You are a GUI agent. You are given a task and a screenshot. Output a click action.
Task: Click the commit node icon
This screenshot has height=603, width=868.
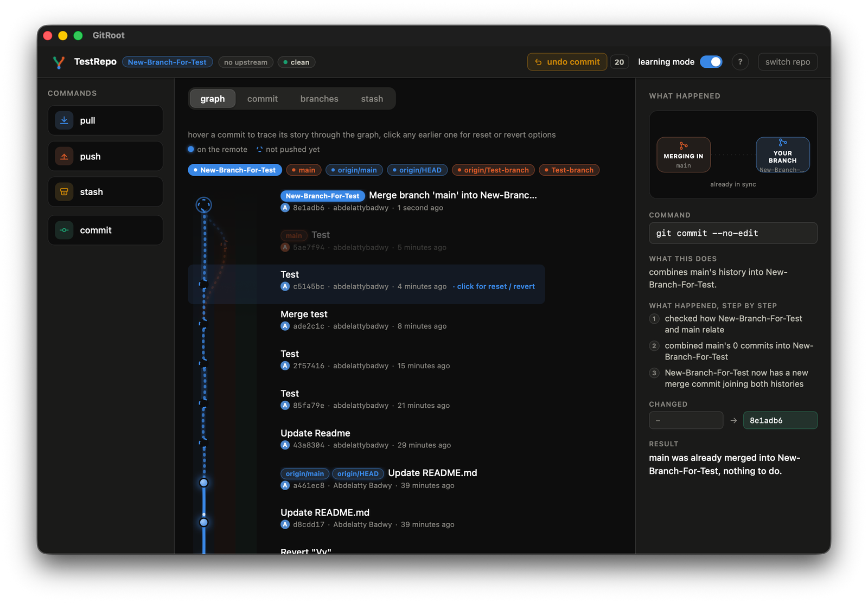(x=64, y=230)
